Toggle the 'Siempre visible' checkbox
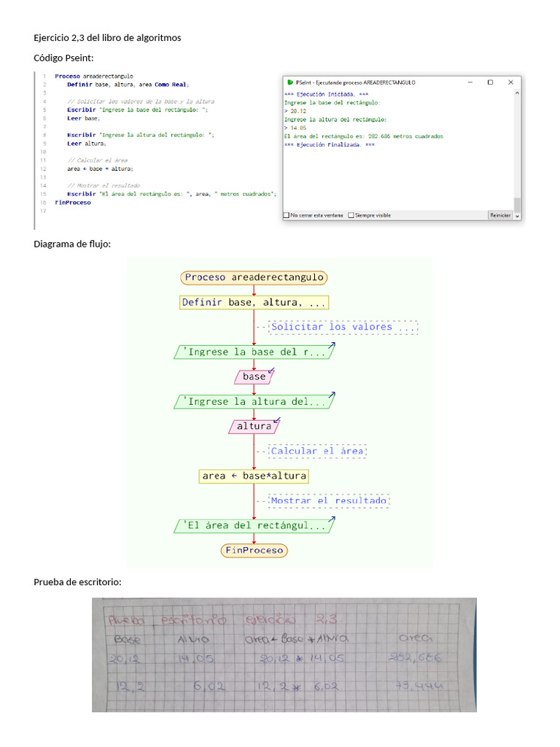This screenshot has height=747, width=560. [351, 215]
